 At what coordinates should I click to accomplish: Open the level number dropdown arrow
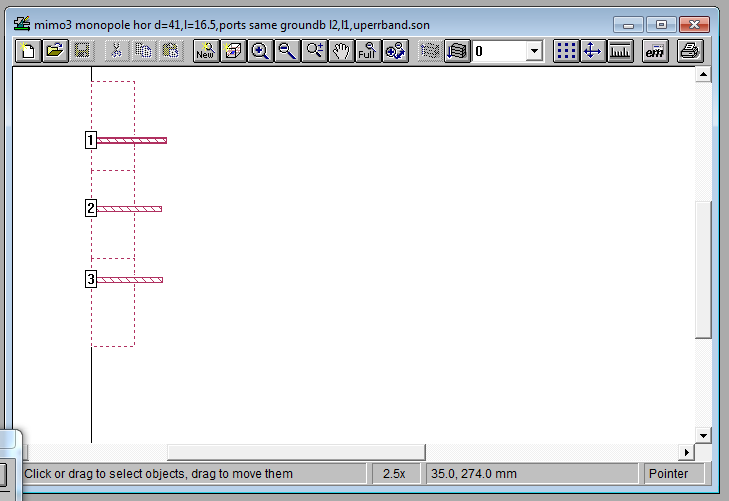pos(535,51)
